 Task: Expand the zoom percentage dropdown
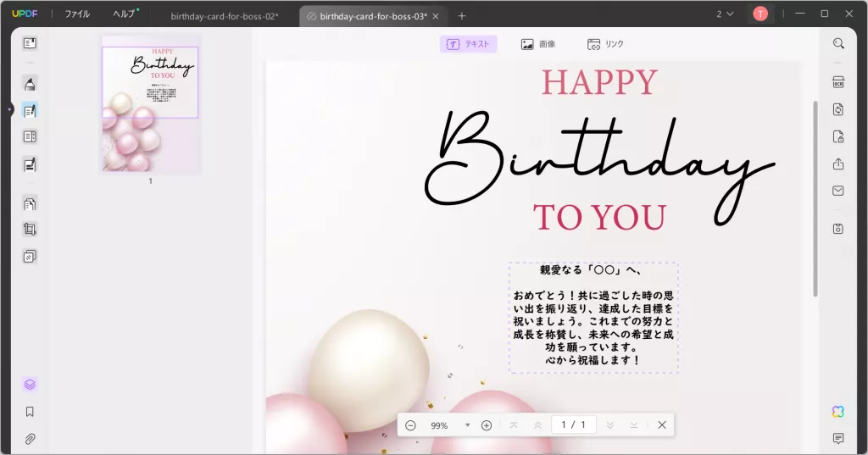(x=468, y=425)
